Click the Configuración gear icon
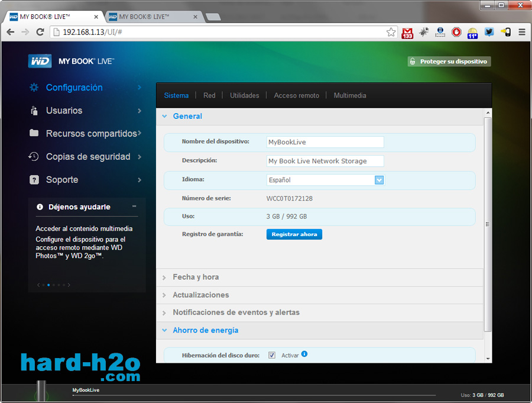 click(34, 88)
